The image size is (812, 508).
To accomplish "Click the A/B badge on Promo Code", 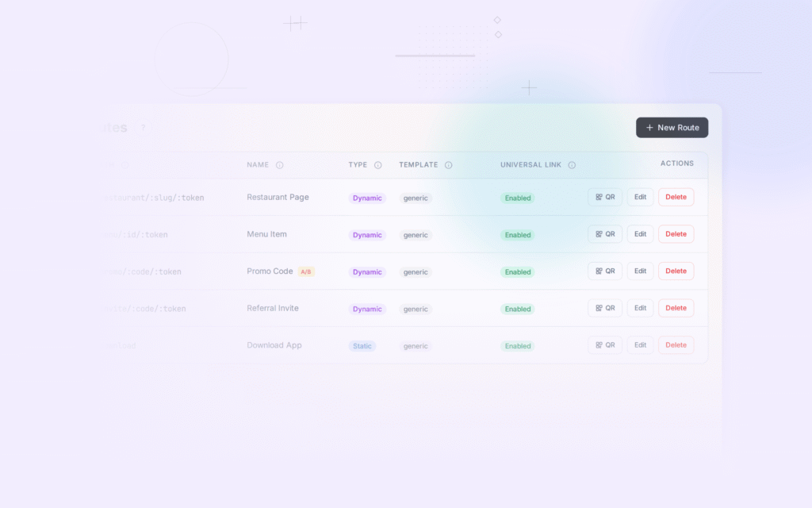I will click(306, 271).
